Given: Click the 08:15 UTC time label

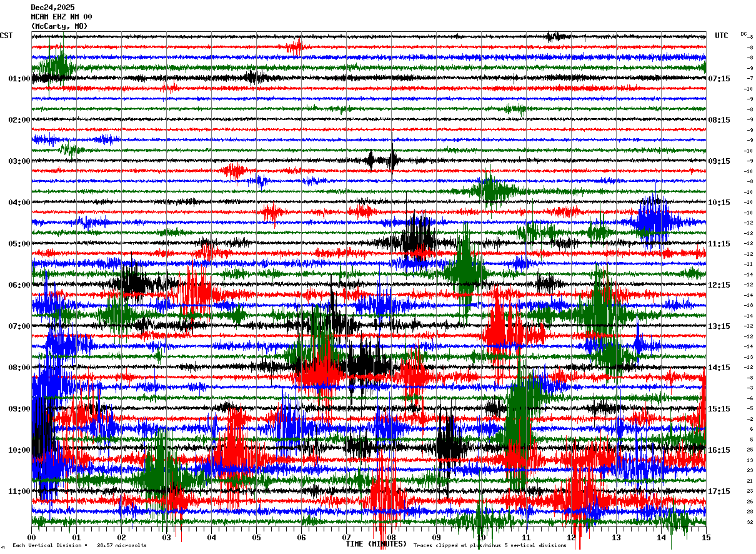Looking at the screenshot, I should [719, 120].
